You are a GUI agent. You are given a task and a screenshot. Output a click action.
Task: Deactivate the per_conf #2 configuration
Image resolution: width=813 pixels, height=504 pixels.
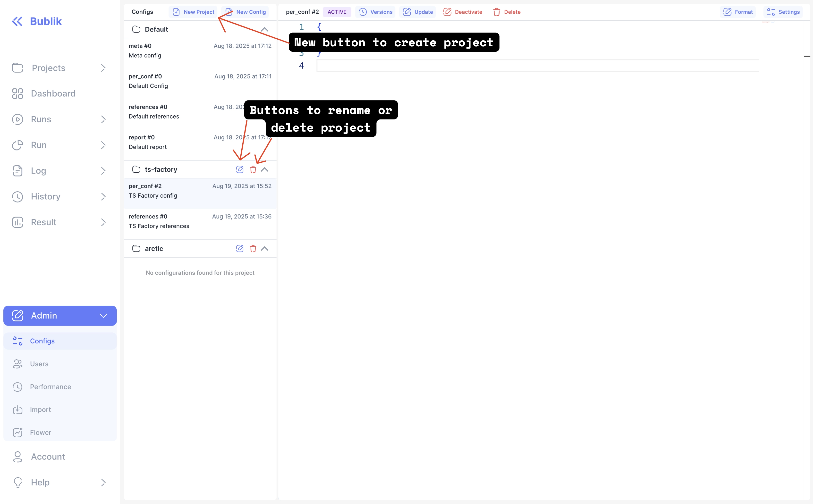coord(463,12)
